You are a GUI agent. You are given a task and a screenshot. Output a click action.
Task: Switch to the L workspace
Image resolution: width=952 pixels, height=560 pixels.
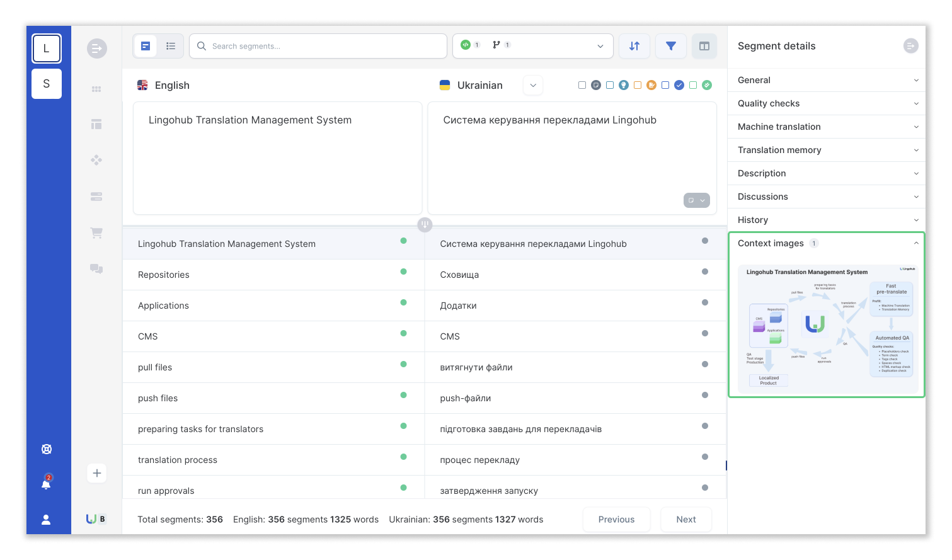[x=47, y=49]
